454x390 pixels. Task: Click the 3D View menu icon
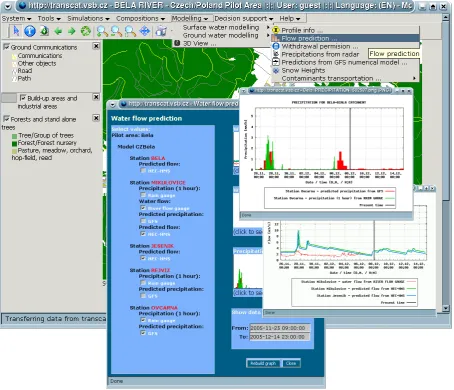177,43
